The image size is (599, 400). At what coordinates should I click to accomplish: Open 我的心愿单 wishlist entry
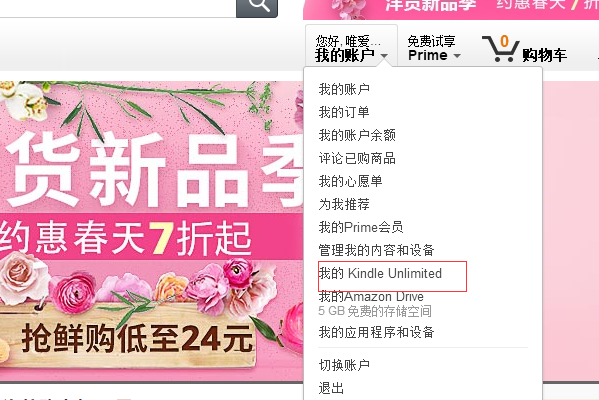pos(350,181)
